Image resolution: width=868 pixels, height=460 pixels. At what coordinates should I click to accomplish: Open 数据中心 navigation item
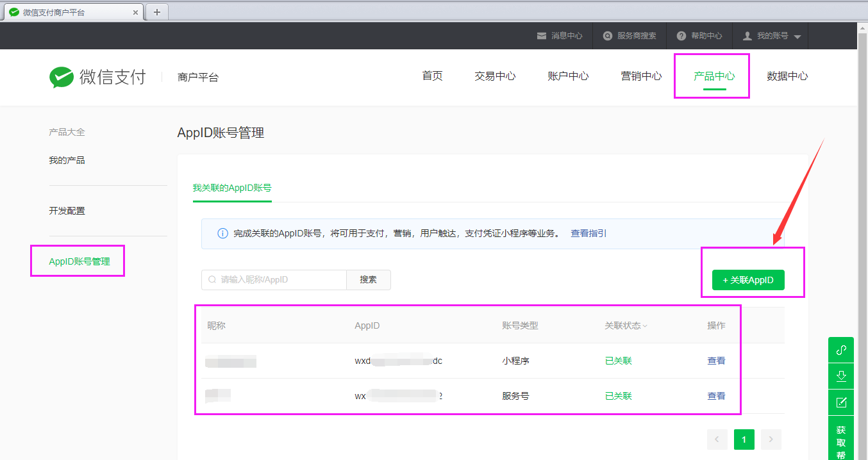point(787,76)
